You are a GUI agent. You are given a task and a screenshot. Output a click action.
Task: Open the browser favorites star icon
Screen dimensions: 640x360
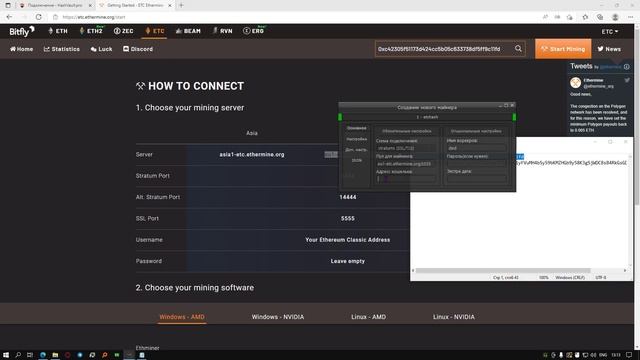(585, 17)
